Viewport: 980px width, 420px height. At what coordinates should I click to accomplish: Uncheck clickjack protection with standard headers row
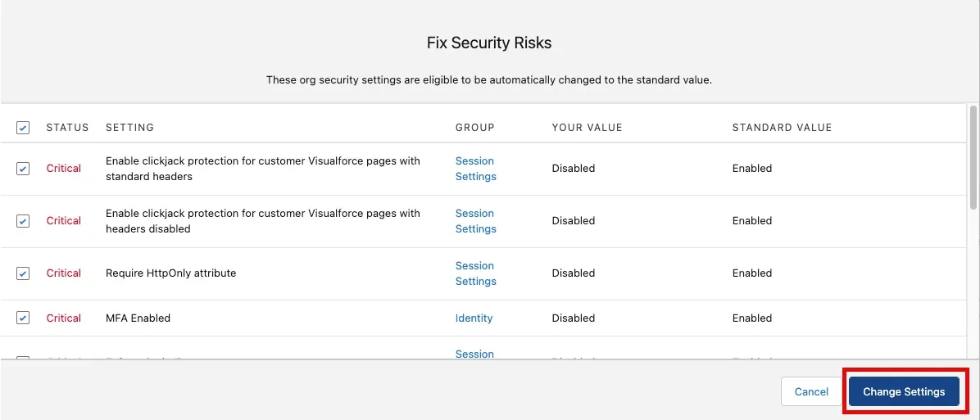pyautogui.click(x=22, y=169)
